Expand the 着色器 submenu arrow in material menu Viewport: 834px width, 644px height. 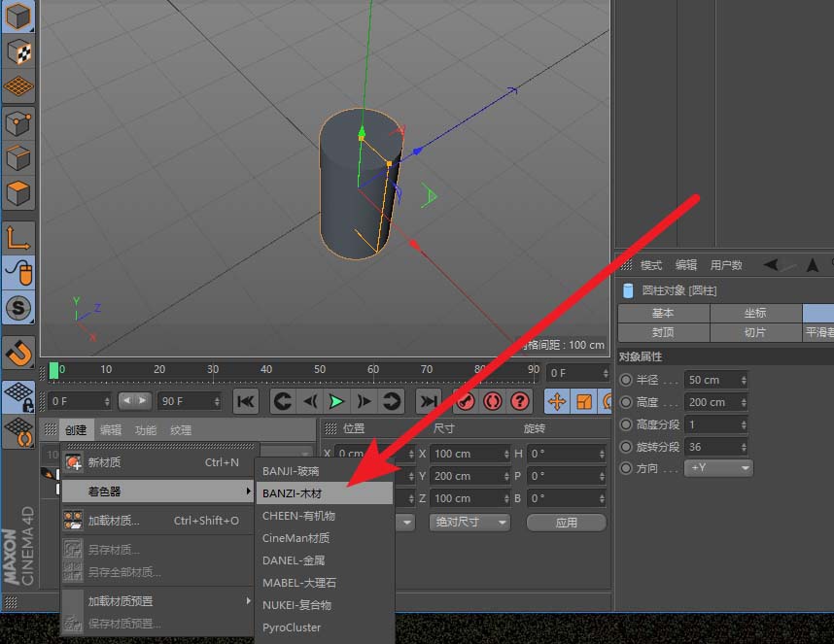[x=248, y=491]
